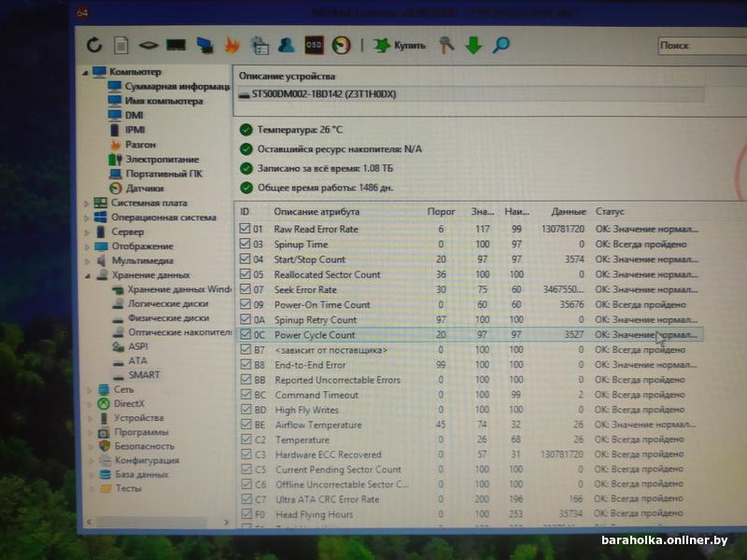Uncheck the Raw Read Error Rate checkbox

pos(245,229)
